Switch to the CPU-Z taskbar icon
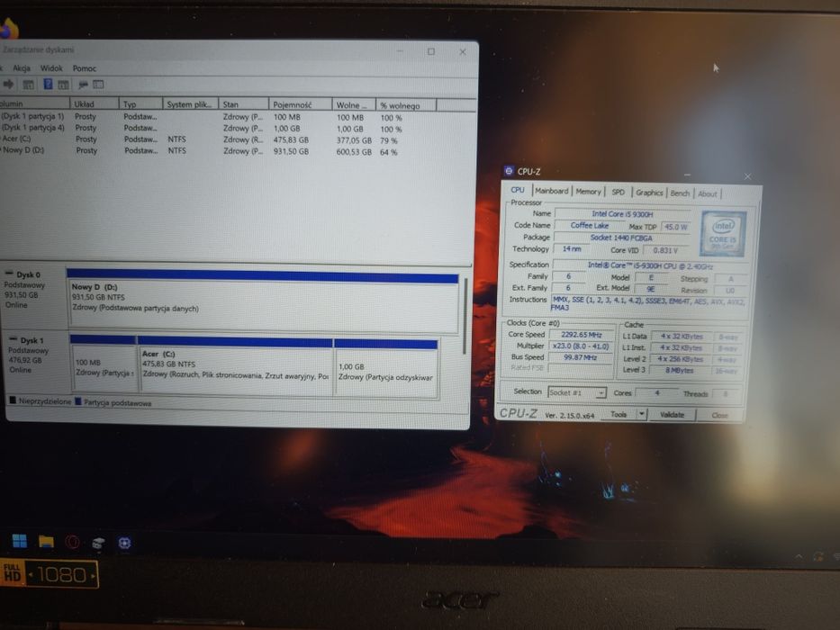This screenshot has height=630, width=840. (x=124, y=544)
